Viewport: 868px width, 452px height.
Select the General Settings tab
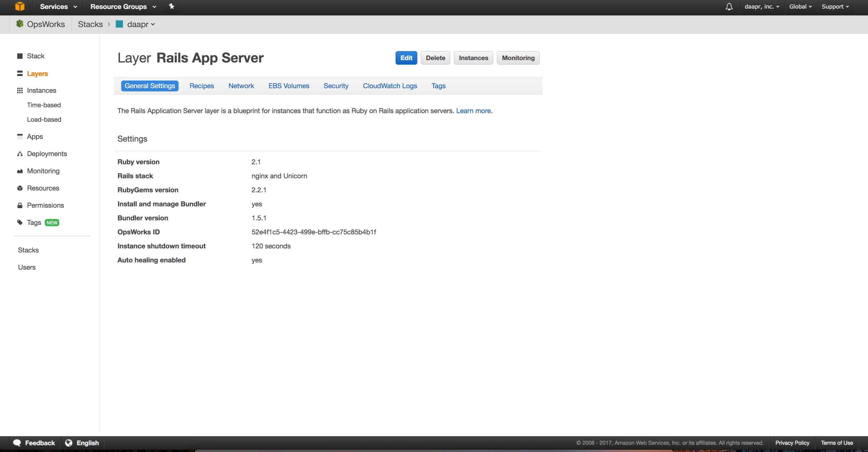coord(150,86)
